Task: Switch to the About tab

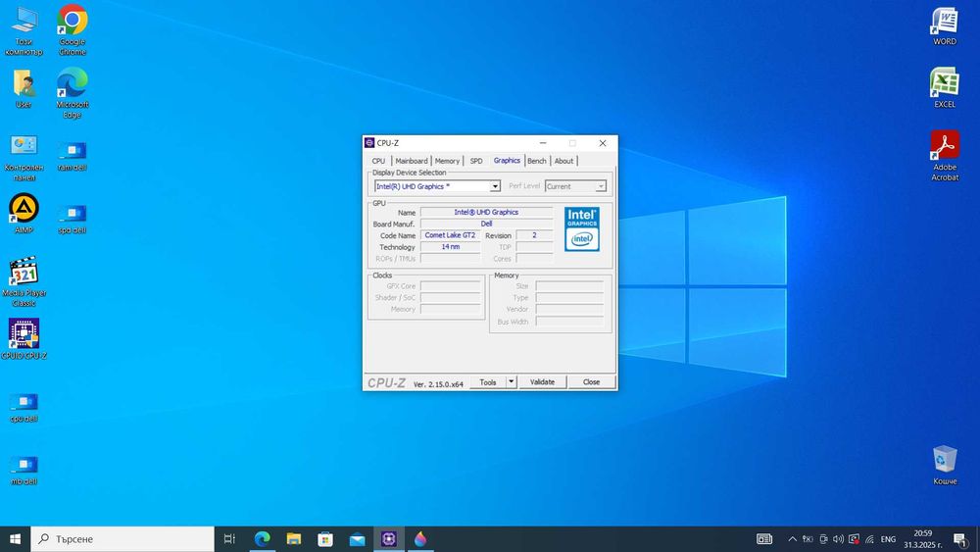Action: pos(563,161)
